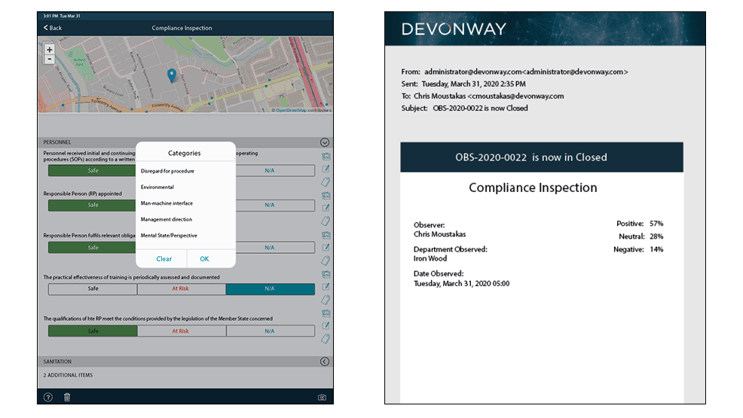
Task: Zoom out on the map
Action: [x=49, y=59]
